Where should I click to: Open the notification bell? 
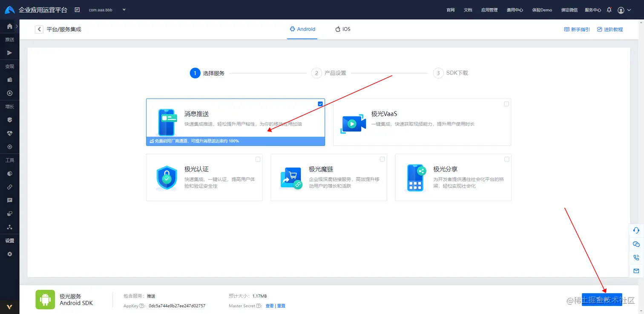(x=609, y=10)
